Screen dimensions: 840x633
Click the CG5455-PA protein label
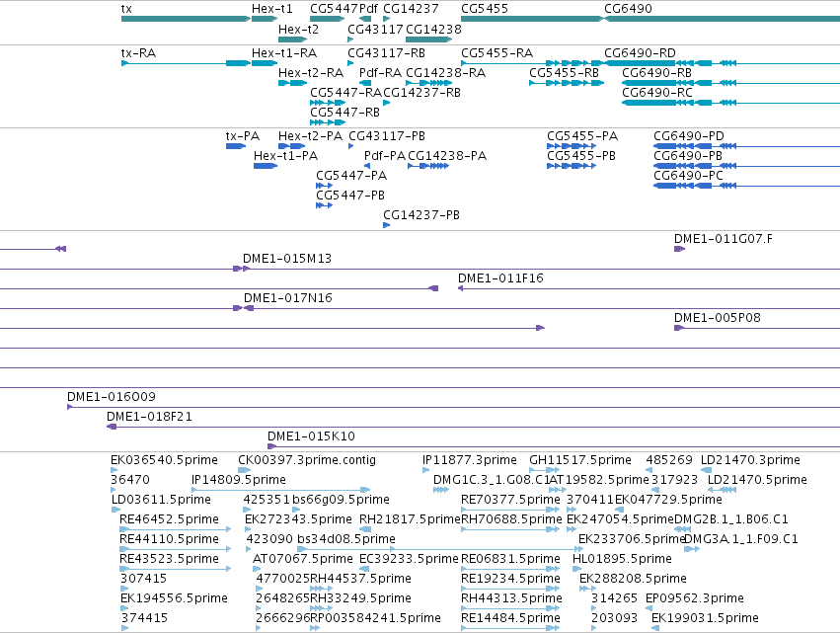click(x=582, y=135)
